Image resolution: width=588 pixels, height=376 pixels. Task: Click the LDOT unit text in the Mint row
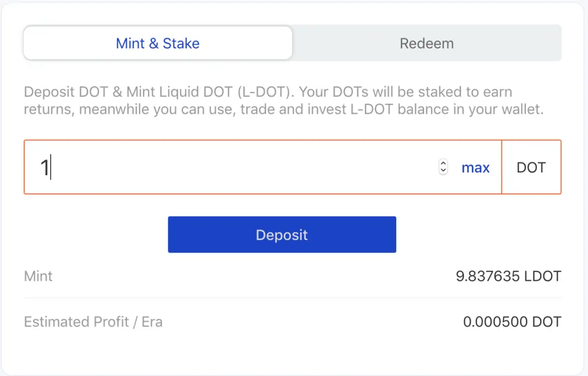542,276
